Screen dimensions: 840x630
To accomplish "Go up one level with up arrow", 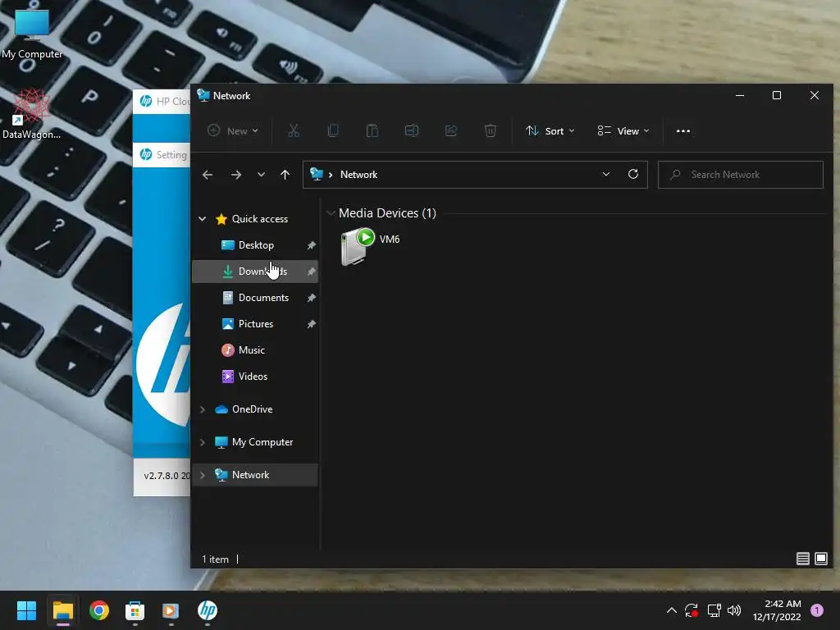I will [285, 175].
